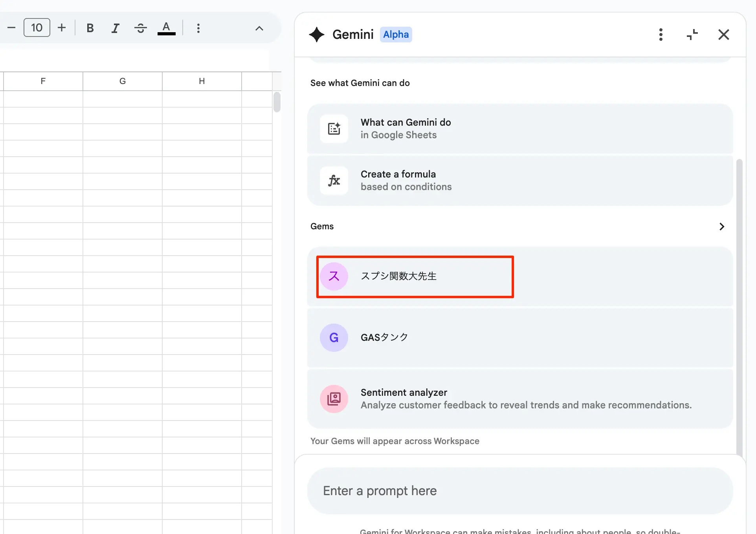Click 'Your Gems will appear across Workspace' text

[395, 441]
